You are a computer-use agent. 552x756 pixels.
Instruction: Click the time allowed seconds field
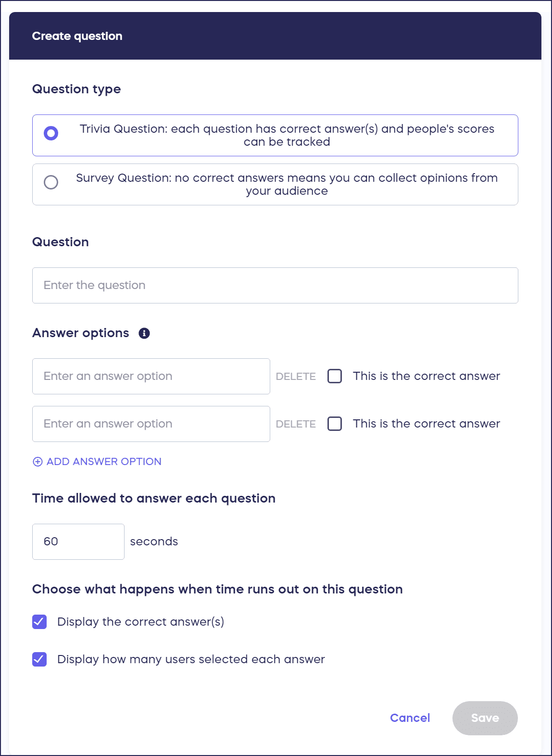[78, 542]
